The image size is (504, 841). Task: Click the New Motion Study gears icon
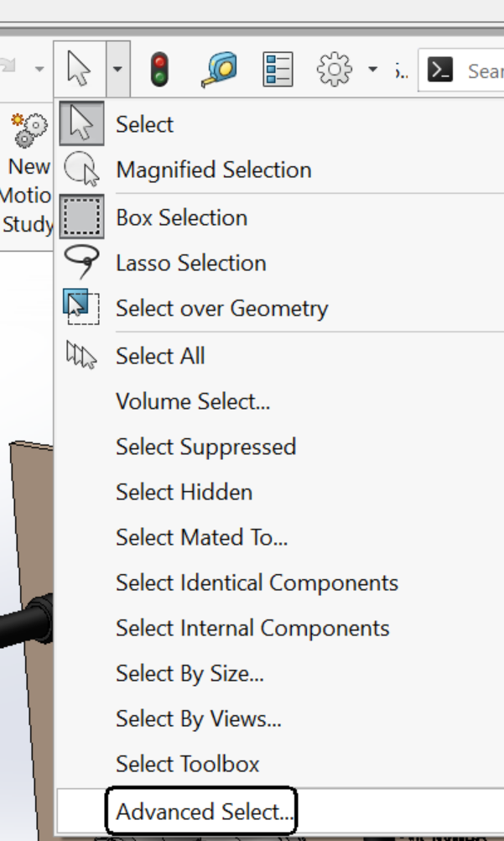pos(30,130)
